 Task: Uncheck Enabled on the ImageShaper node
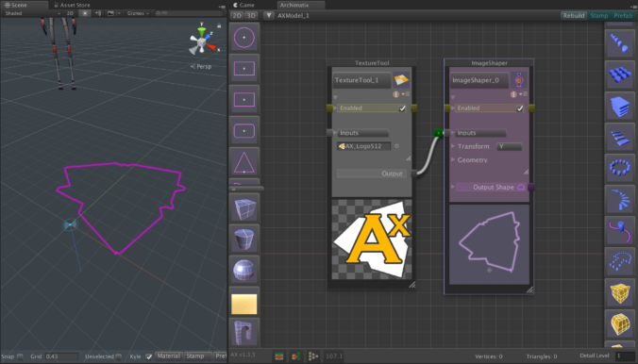click(x=520, y=108)
